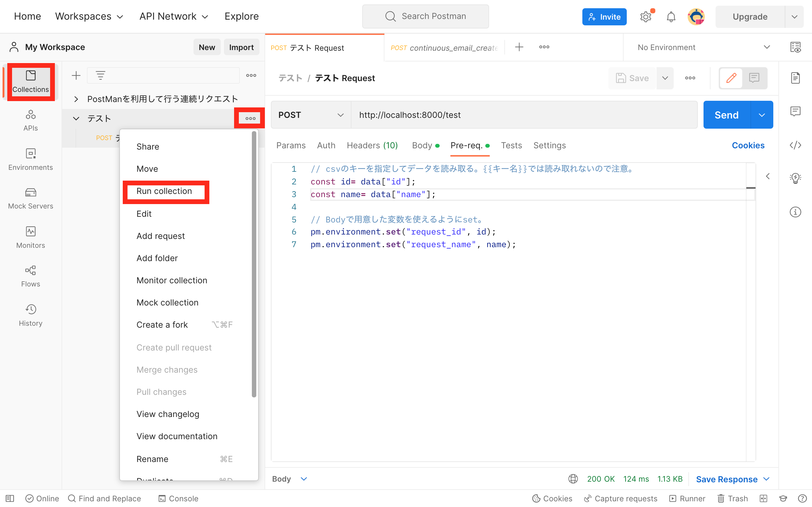Screen dimensions: 812x507
Task: Open the POST method dropdown
Action: point(311,115)
